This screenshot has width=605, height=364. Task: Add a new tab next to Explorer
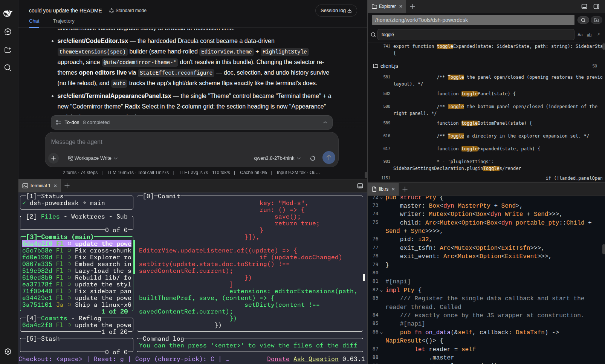coord(412,6)
